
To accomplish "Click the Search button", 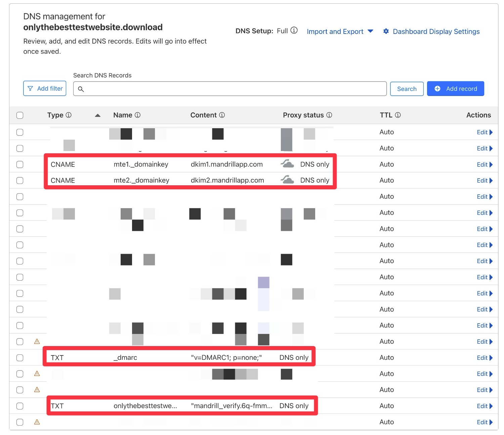I will 407,89.
